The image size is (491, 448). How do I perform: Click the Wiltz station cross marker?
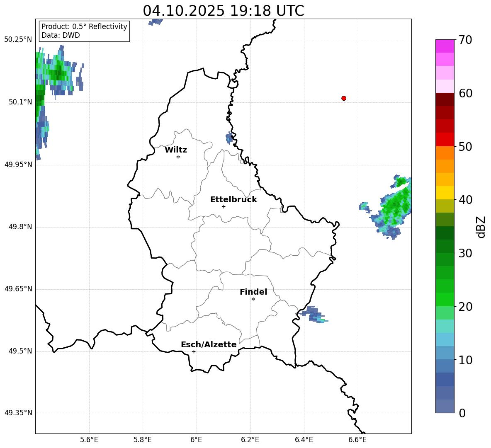coord(178,157)
